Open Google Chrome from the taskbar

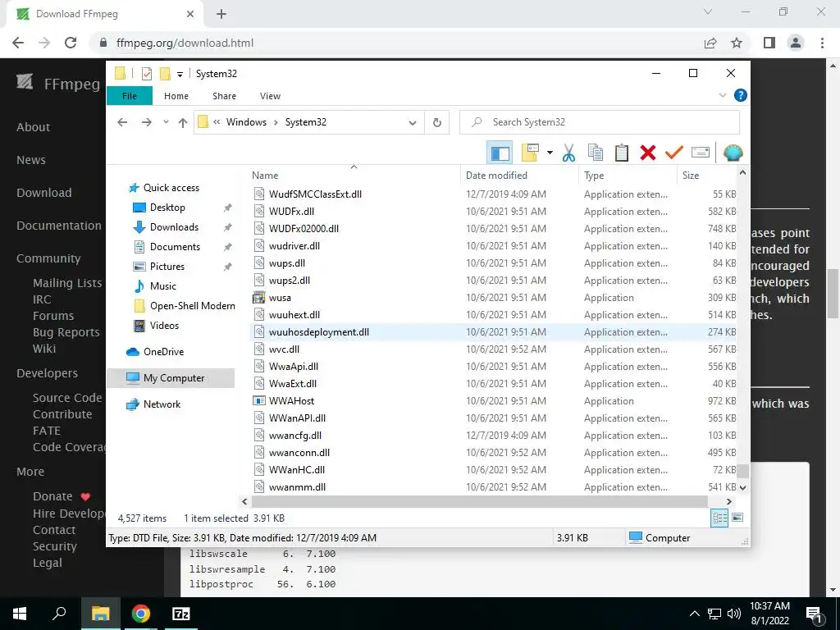(141, 614)
